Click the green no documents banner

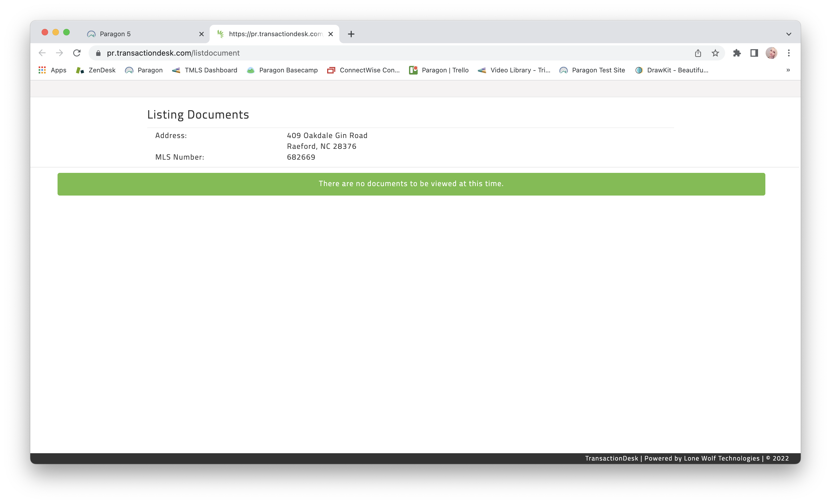coord(411,184)
